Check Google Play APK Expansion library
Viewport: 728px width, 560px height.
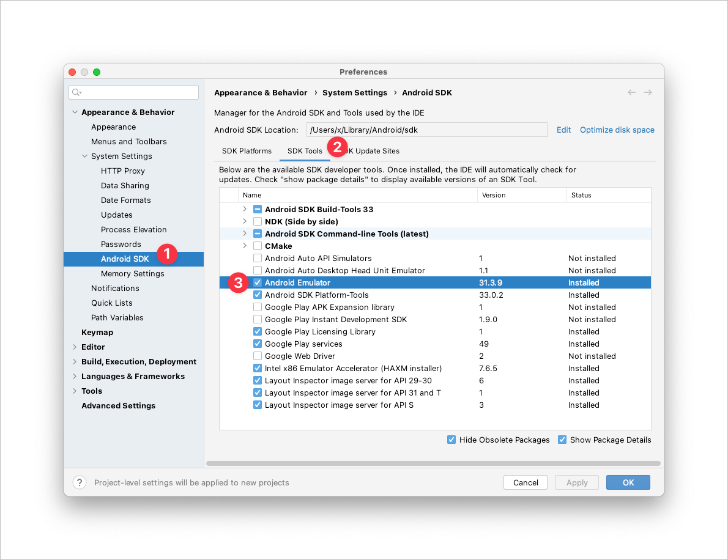coord(257,307)
